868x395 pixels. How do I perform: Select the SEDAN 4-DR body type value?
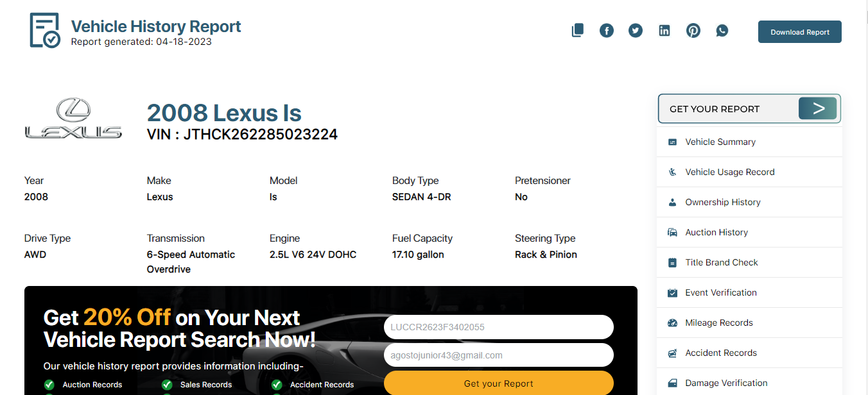point(422,197)
